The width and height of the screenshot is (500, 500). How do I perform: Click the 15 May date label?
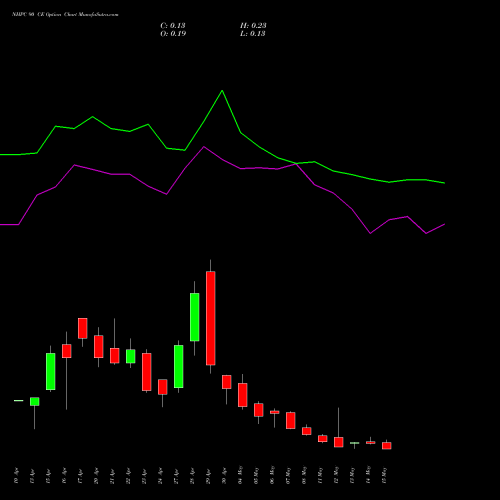click(385, 475)
